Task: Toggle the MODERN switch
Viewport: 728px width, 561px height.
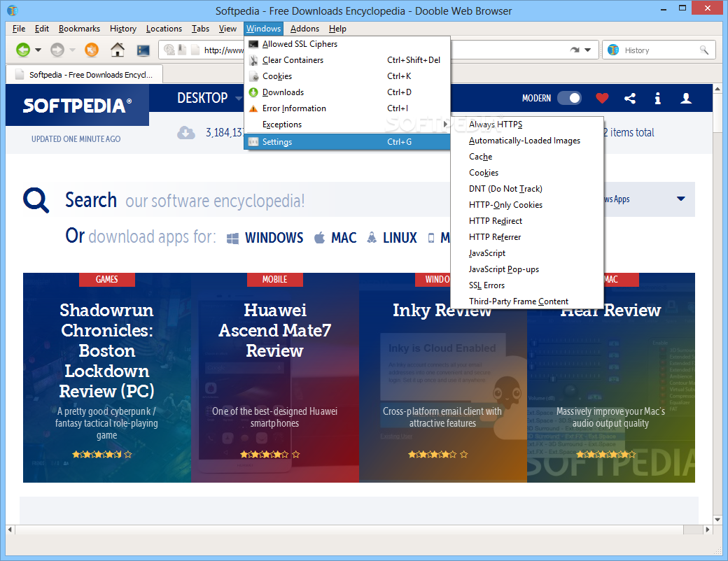Action: click(569, 98)
